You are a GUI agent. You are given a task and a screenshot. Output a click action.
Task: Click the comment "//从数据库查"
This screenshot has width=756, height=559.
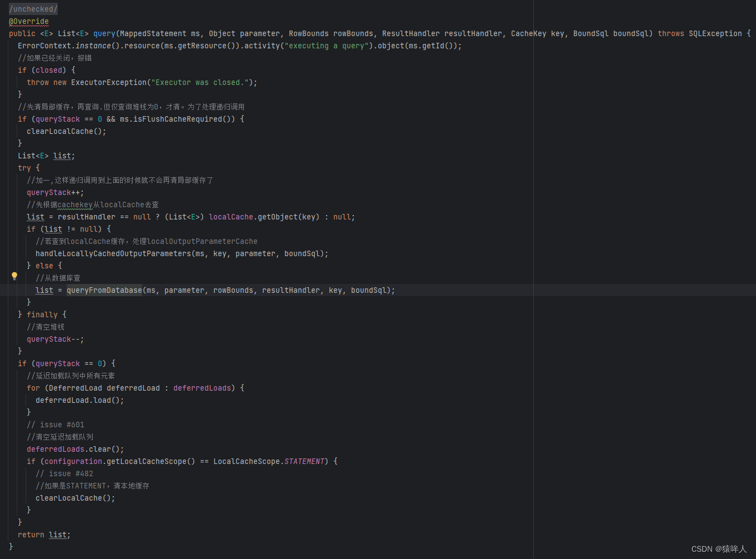pos(58,278)
